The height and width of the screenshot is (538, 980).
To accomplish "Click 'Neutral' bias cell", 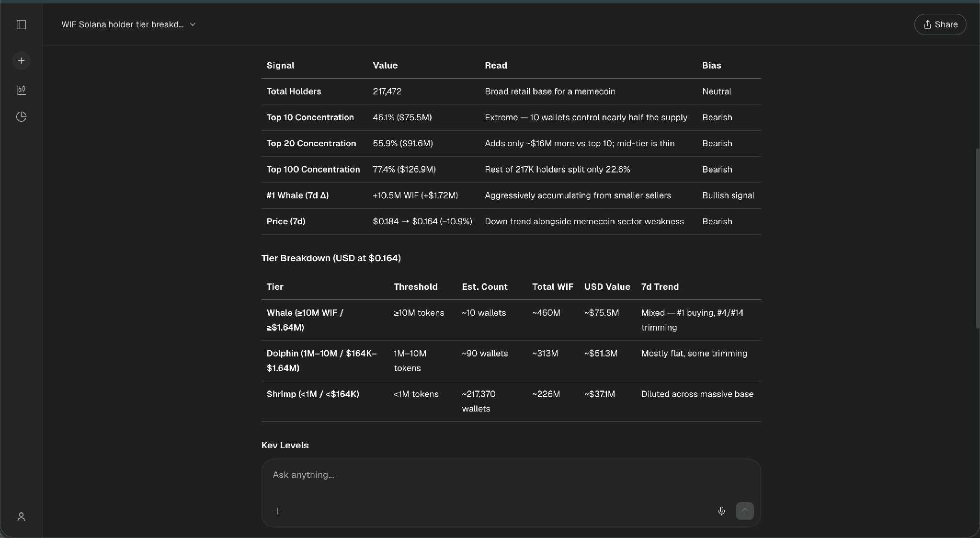I will [x=717, y=92].
